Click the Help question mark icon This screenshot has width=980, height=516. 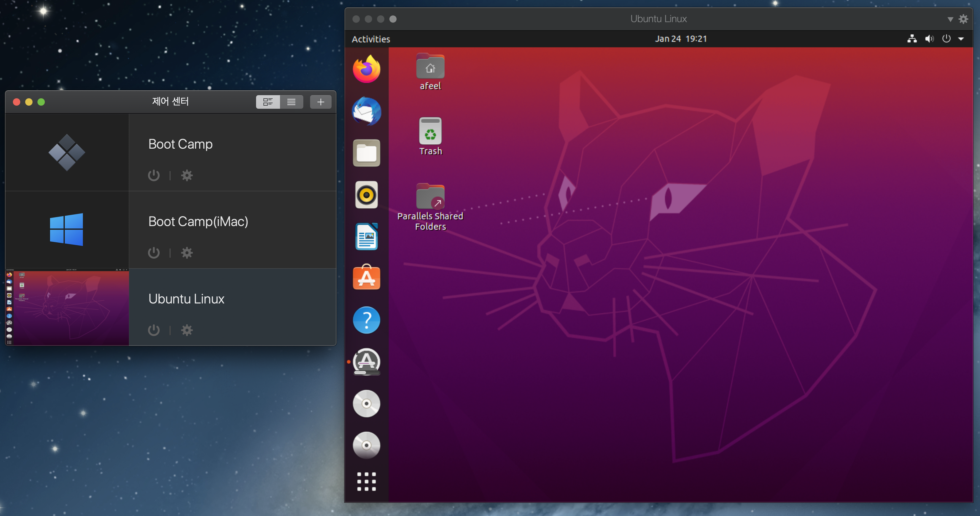[x=366, y=320]
